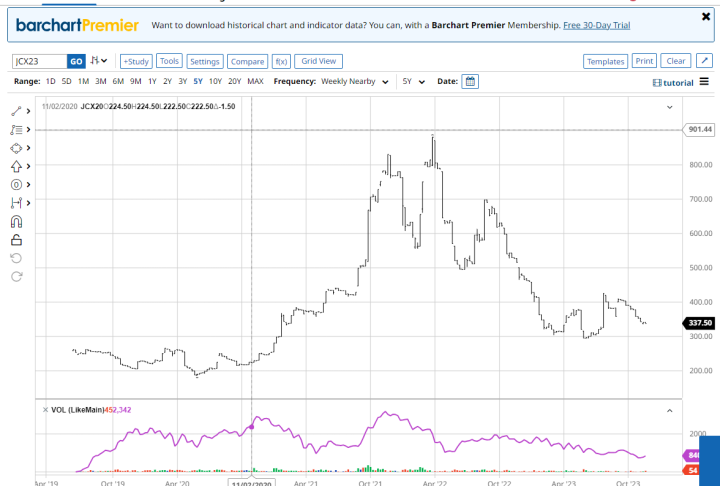The image size is (720, 486).
Task: Select the measure distance tool
Action: click(x=16, y=203)
